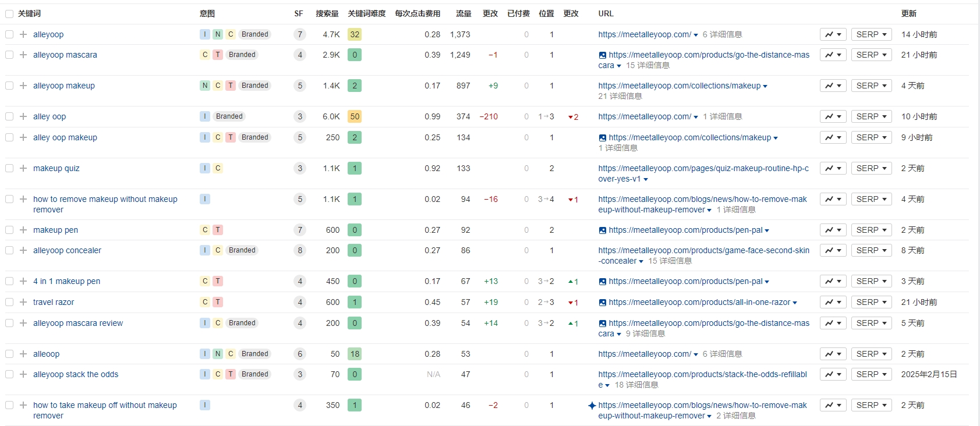Click image result icon on travel razor URL
The image size is (980, 426).
602,303
